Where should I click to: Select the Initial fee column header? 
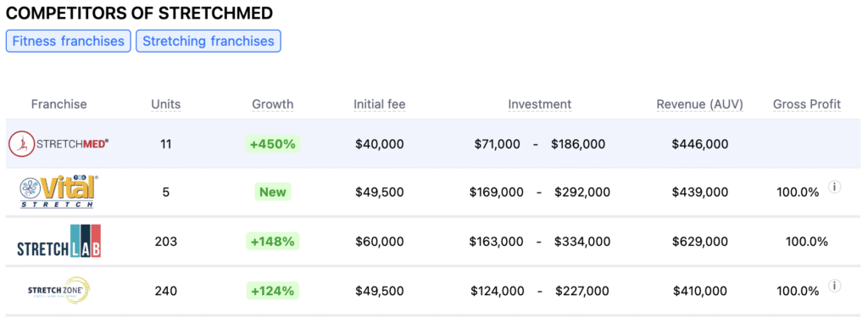click(x=380, y=104)
